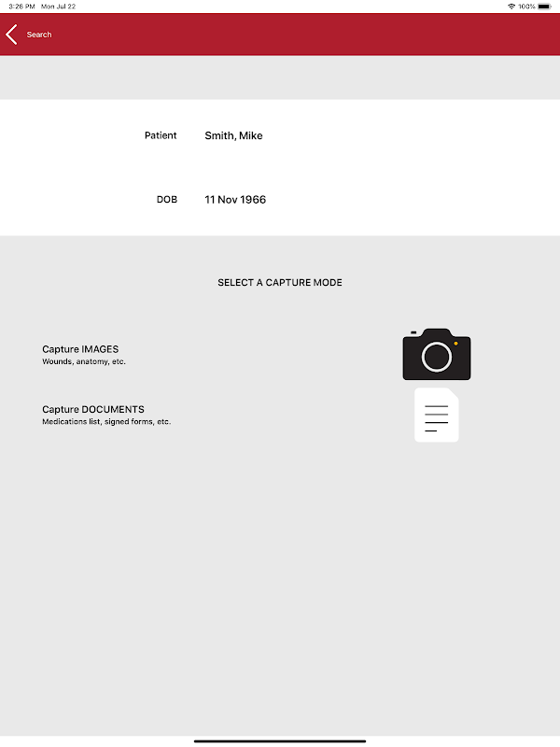This screenshot has width=560, height=747.
Task: Click the red navigation header bar
Action: click(280, 35)
